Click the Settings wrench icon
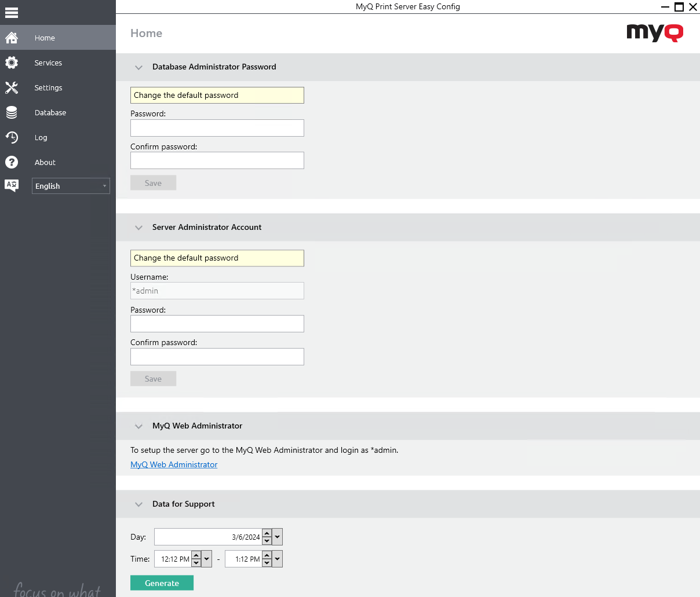Viewport: 700px width, 597px height. [12, 87]
